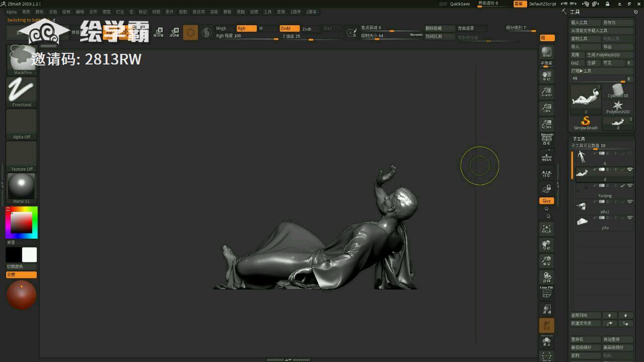Adjust the Rgb 强度 100 slider
This screenshot has width=644, height=362.
tap(247, 36)
